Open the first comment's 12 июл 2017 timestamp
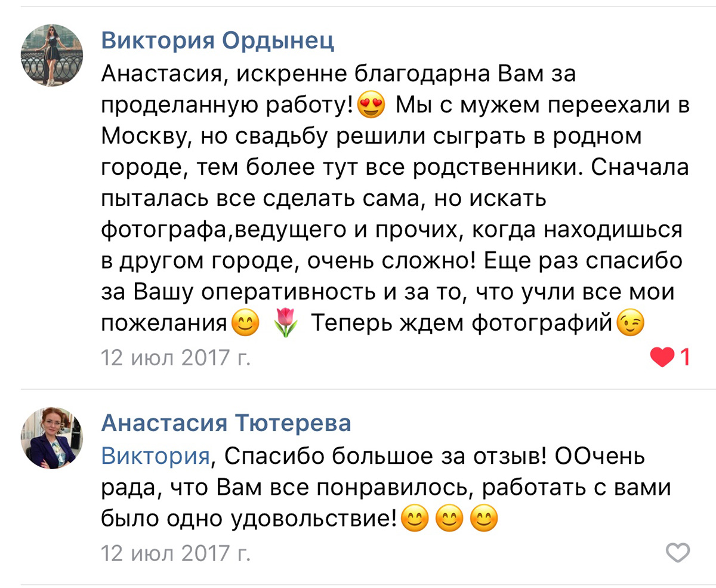Viewport: 716px width, 588px height. point(175,358)
